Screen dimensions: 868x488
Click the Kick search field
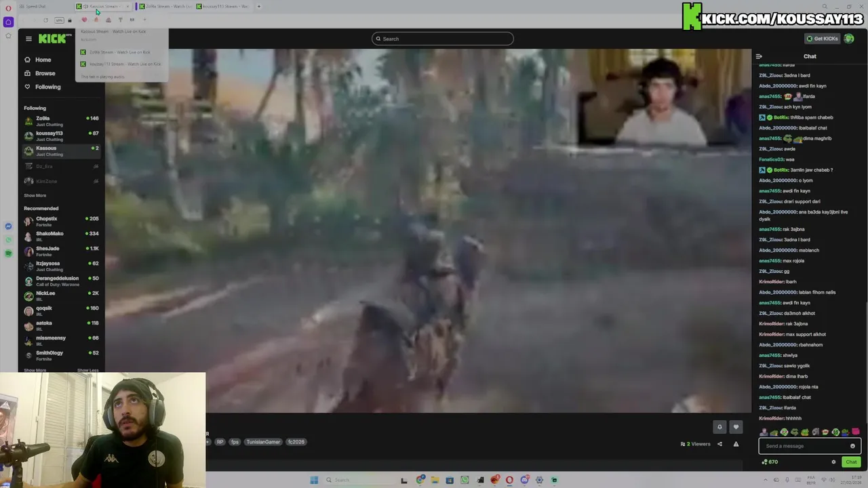pos(442,39)
